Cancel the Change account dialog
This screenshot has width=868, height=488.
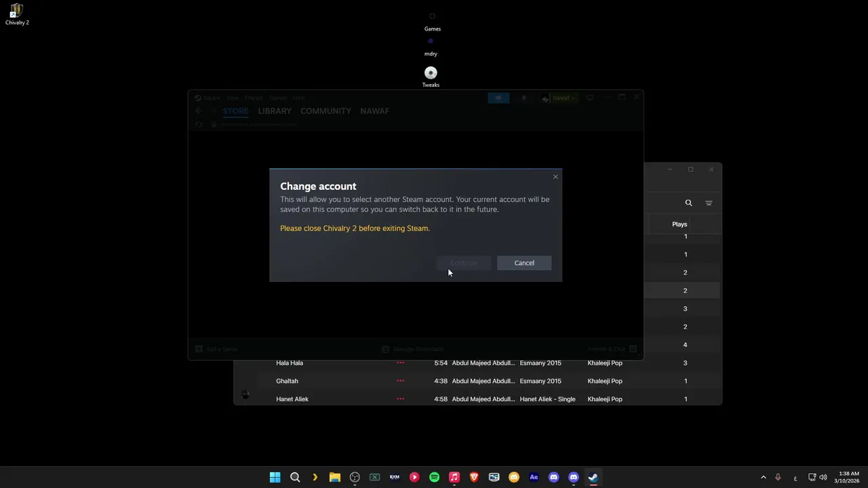[524, 263]
